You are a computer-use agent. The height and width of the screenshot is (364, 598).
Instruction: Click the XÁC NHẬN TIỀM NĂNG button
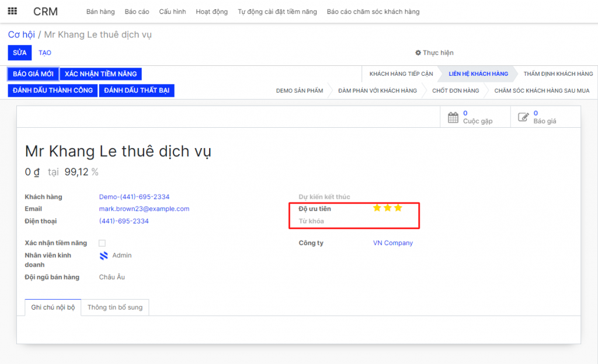click(100, 74)
